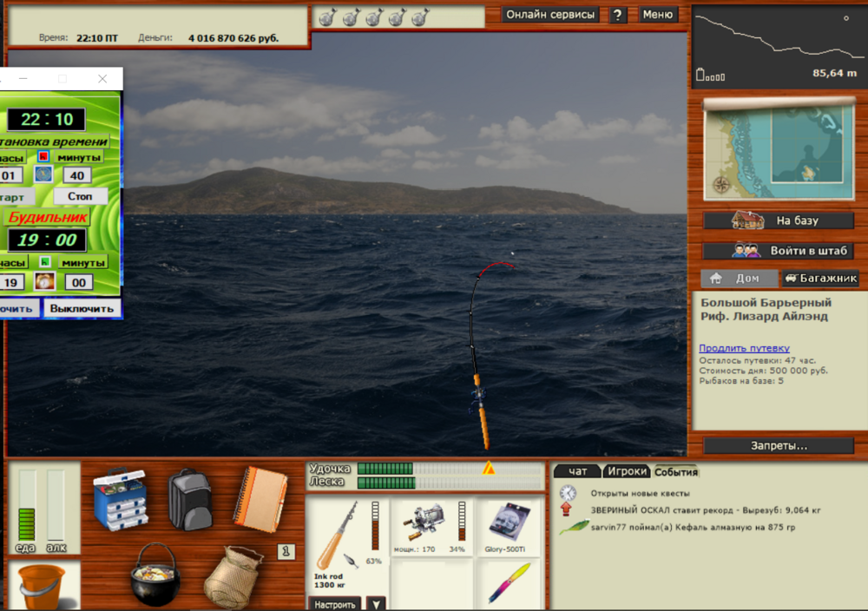Select the colorful lure slot
The height and width of the screenshot is (611, 868).
(x=508, y=582)
